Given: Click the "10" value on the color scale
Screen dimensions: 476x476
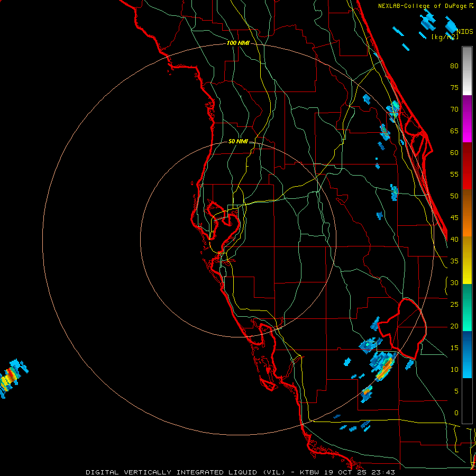Looking at the screenshot, I should 454,370.
